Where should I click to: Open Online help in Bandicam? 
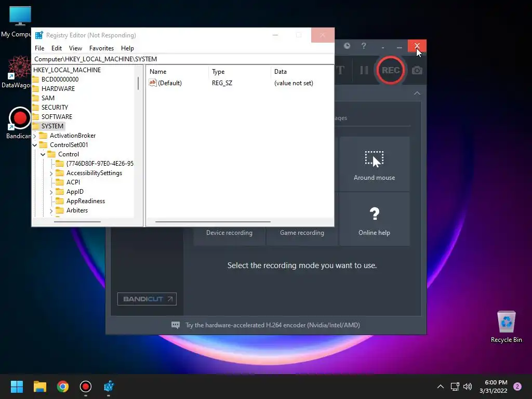pos(374,220)
